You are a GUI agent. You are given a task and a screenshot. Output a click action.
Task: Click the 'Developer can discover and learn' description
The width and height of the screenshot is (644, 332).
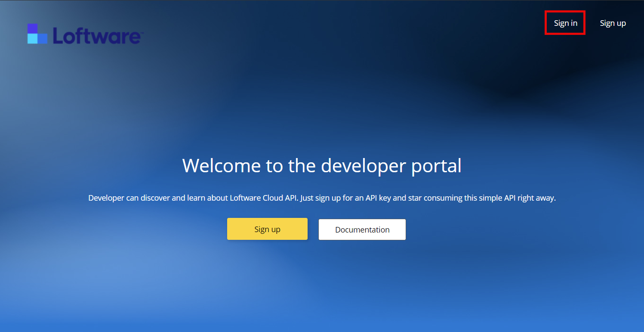pyautogui.click(x=322, y=199)
